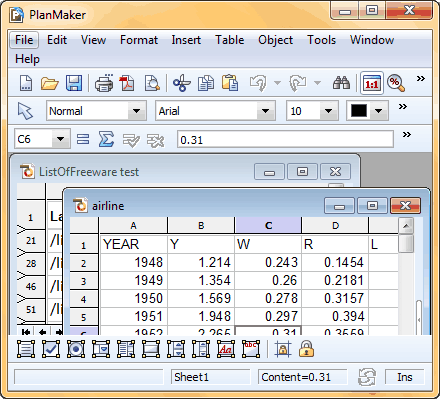
Task: Select the checkbox form object tool
Action: tap(51, 349)
